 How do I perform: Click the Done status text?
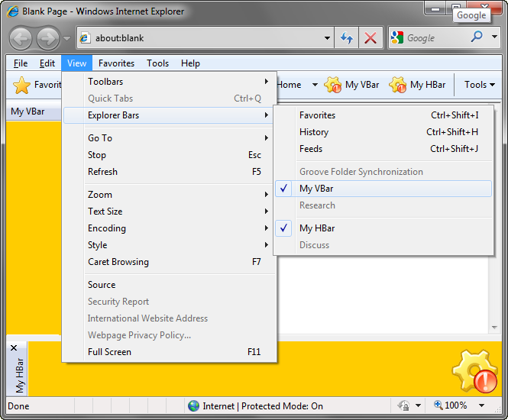tap(18, 406)
